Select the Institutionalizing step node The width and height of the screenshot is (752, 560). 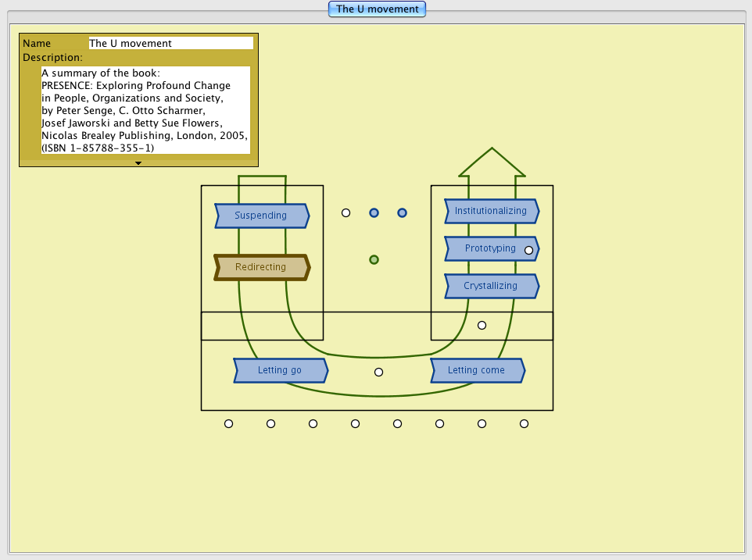[x=491, y=211]
